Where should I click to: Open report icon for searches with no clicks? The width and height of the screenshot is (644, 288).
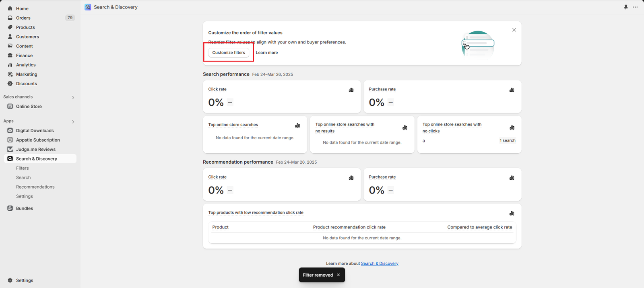click(512, 128)
